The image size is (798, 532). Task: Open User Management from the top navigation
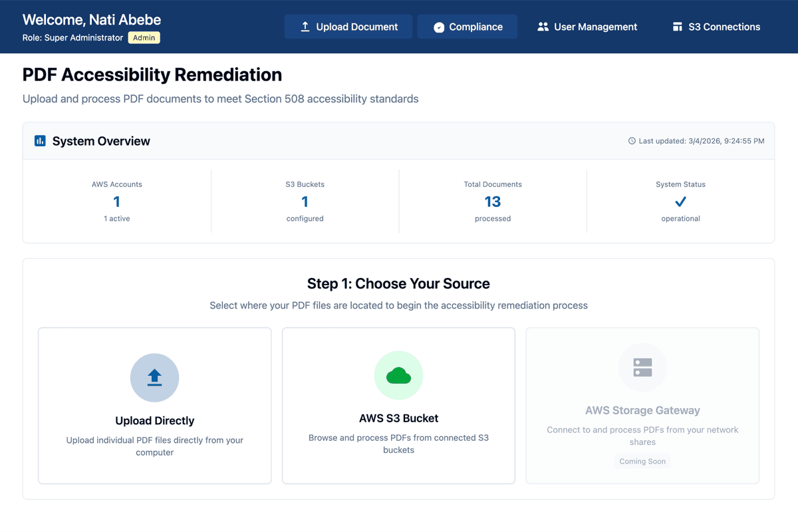point(587,27)
